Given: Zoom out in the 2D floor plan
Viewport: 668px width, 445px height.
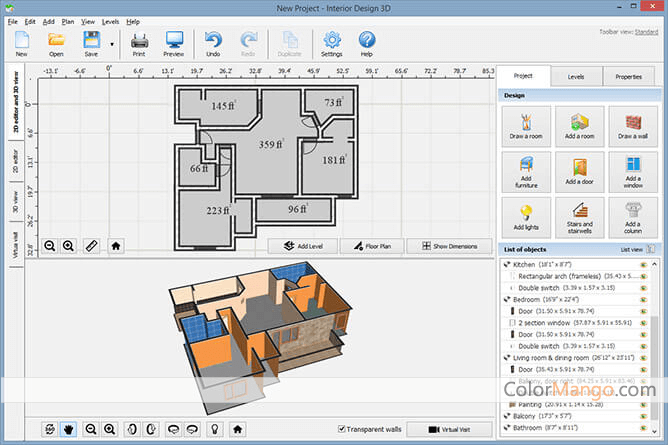Looking at the screenshot, I should (x=50, y=246).
